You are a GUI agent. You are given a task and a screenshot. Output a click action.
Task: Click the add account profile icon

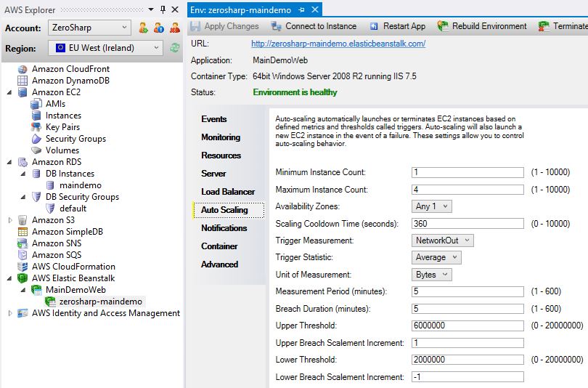[x=143, y=28]
